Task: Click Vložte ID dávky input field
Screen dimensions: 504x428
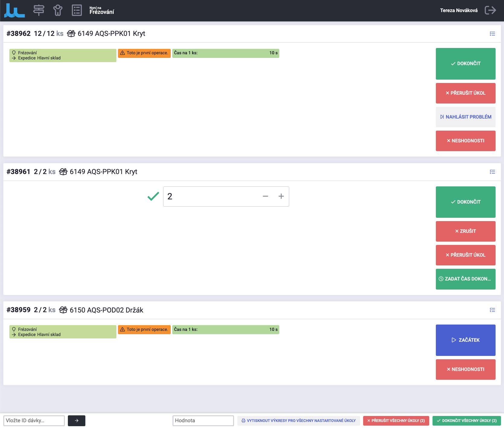Action: tap(34, 421)
